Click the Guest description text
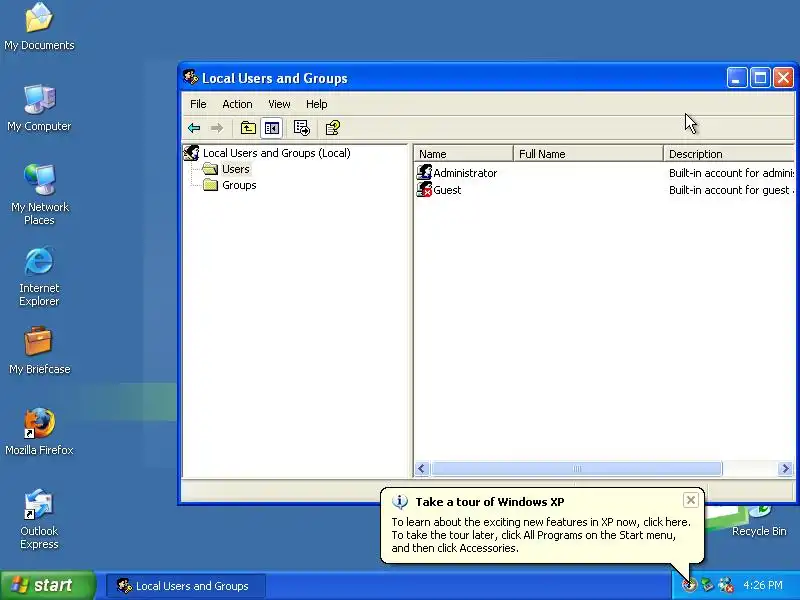The image size is (800, 600). [x=732, y=190]
